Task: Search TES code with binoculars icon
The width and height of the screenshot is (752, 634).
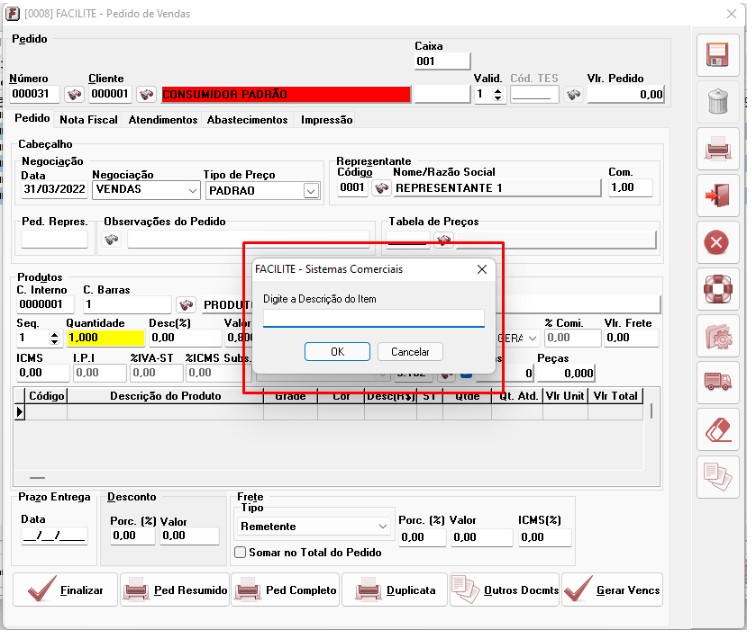Action: [573, 94]
